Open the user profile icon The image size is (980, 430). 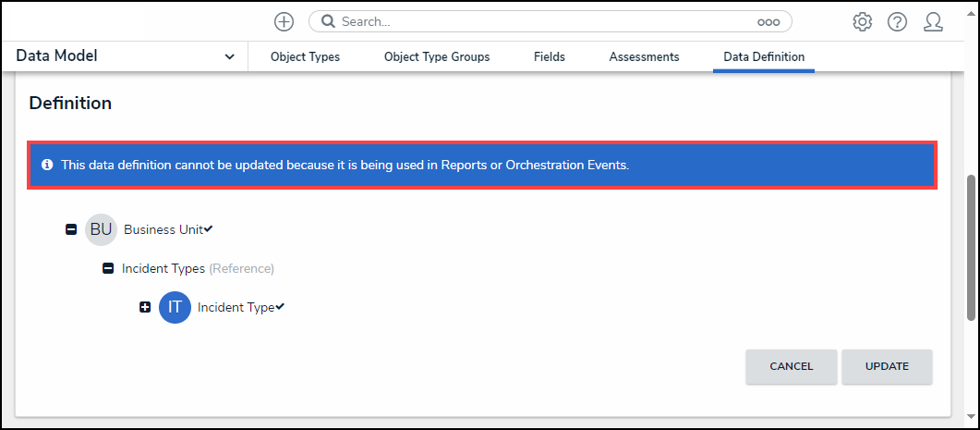(x=933, y=21)
